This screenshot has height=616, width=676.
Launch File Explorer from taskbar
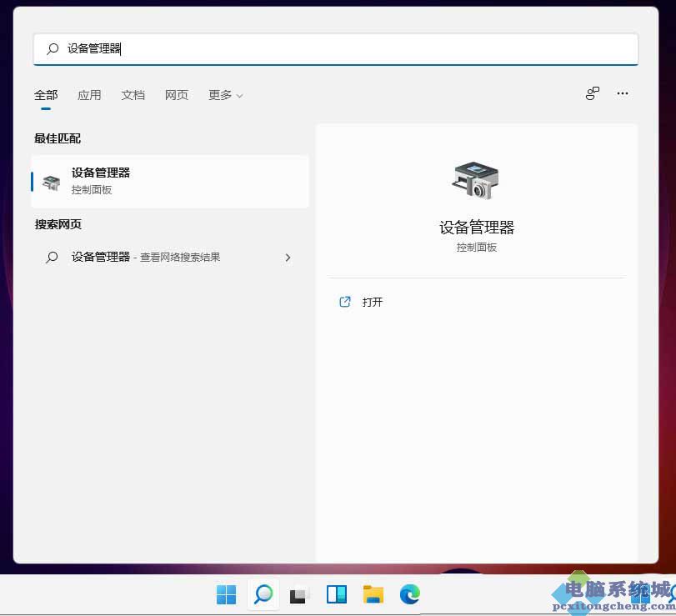pyautogui.click(x=373, y=594)
